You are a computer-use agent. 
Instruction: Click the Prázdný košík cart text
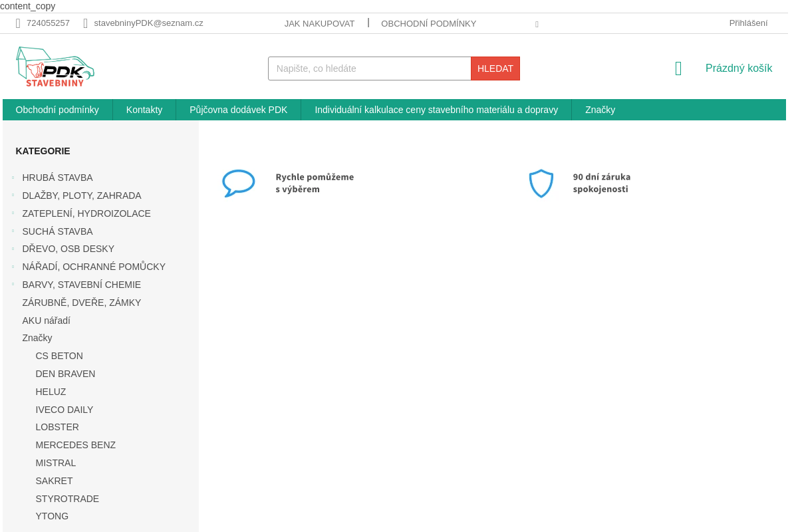click(738, 68)
